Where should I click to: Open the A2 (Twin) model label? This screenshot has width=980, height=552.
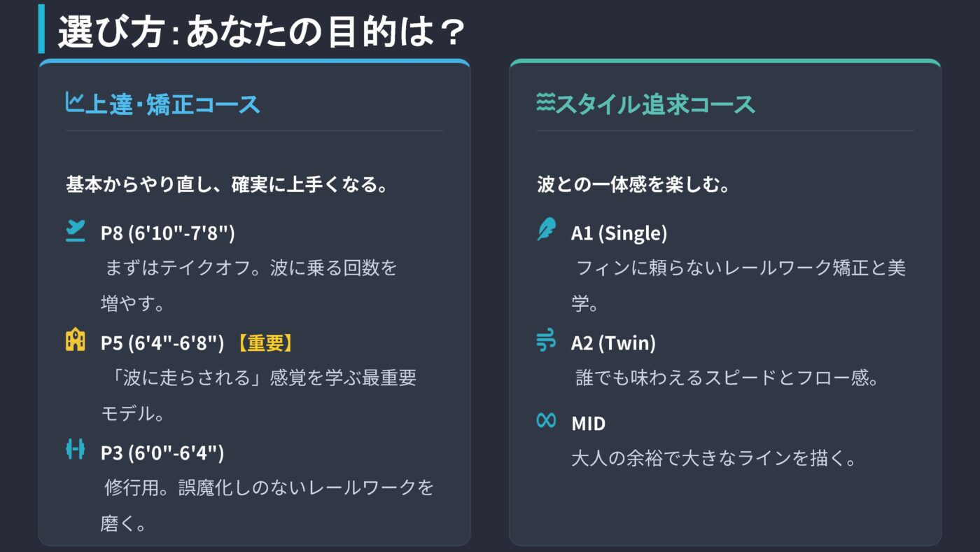[613, 343]
